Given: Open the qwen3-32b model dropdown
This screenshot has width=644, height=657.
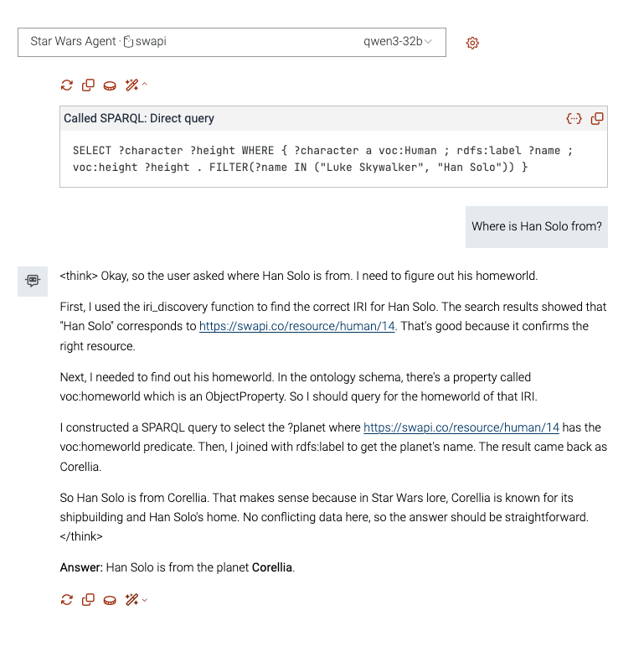Looking at the screenshot, I should click(x=397, y=42).
